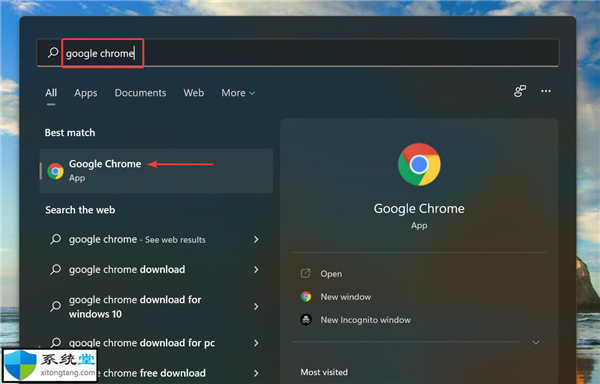Viewport: 600px width, 384px height.
Task: Open the three-dot options menu
Action: point(546,91)
